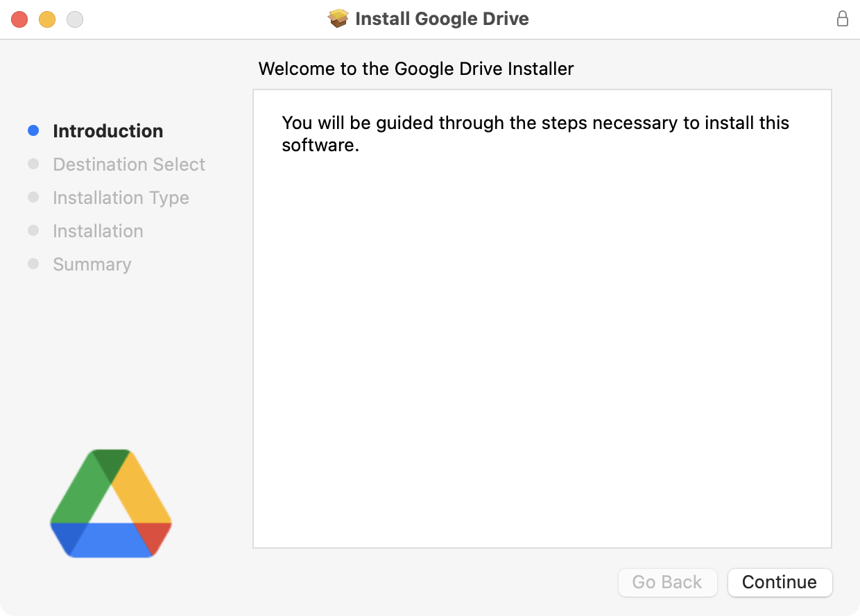Click the Welcome to the Google Drive Installer heading
This screenshot has height=616, width=860.
point(416,69)
